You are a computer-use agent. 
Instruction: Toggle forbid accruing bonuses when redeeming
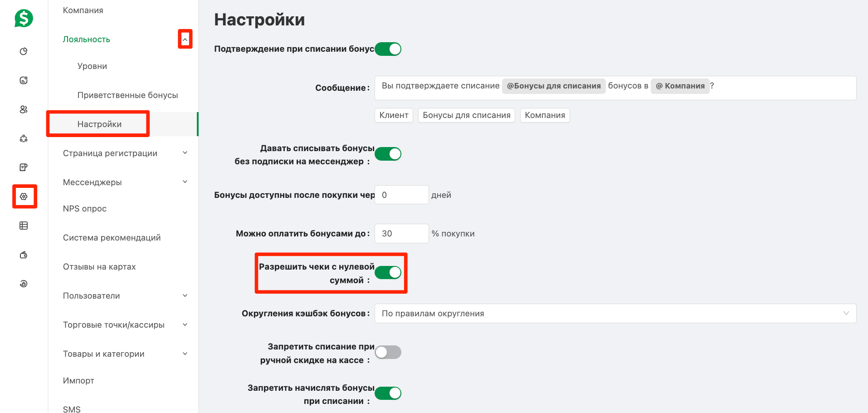click(388, 393)
